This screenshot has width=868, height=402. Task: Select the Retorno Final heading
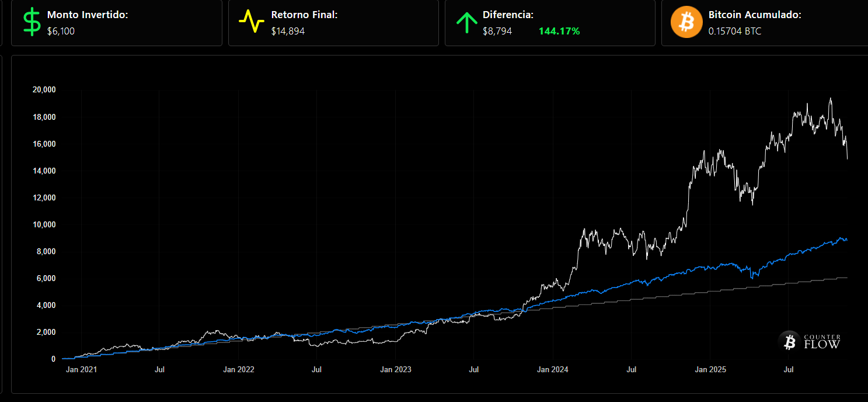coord(304,15)
